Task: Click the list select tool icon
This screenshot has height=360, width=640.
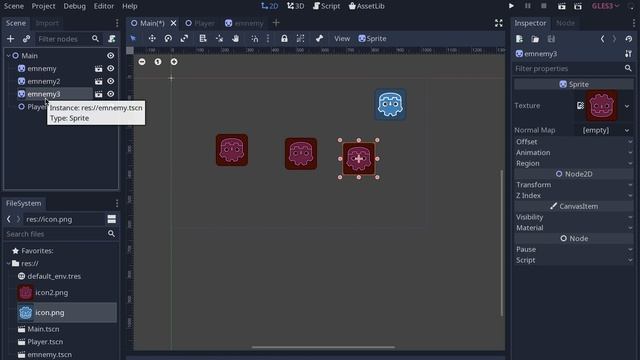Action: tap(202, 38)
